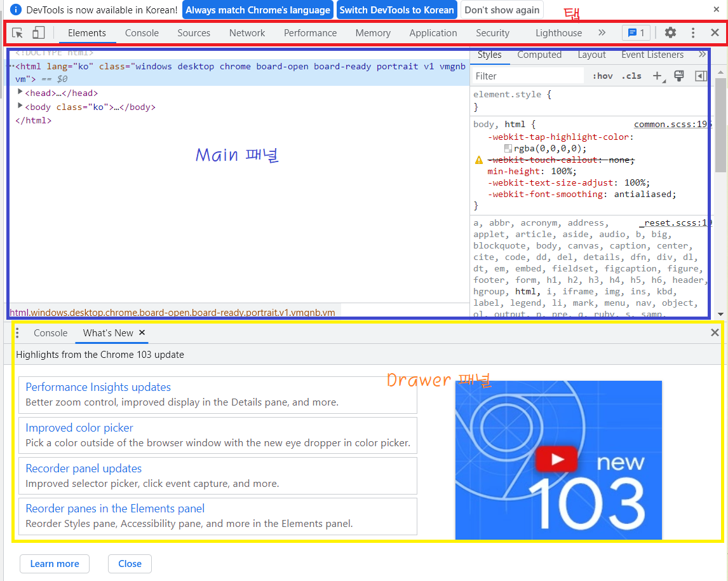Open the Sources tab

[194, 33]
